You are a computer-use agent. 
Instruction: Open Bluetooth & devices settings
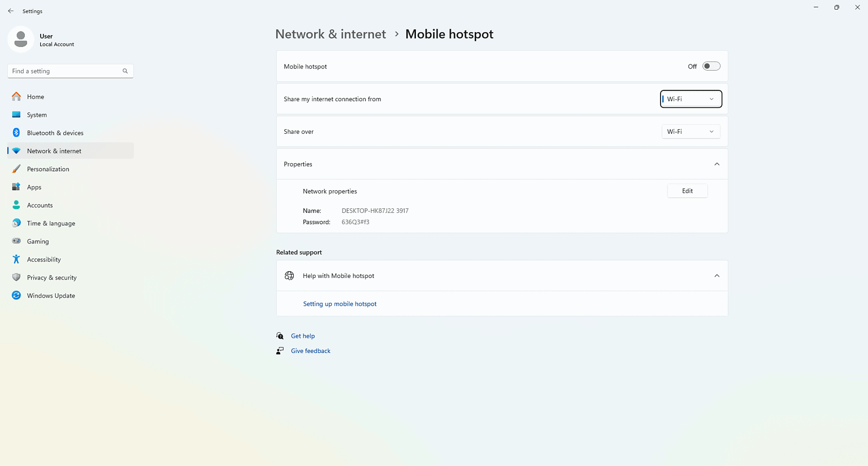(x=16, y=133)
